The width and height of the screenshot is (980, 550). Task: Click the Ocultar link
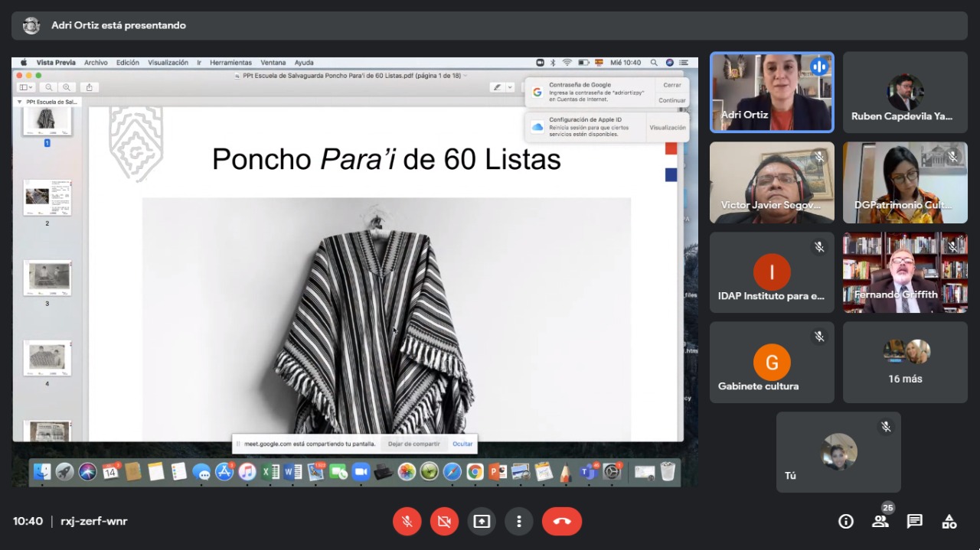[x=462, y=444]
